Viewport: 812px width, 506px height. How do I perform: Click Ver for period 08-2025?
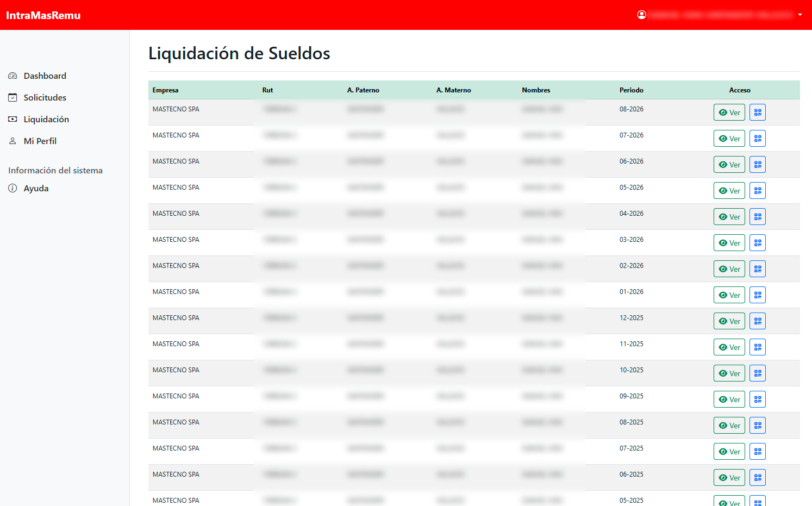(x=729, y=426)
